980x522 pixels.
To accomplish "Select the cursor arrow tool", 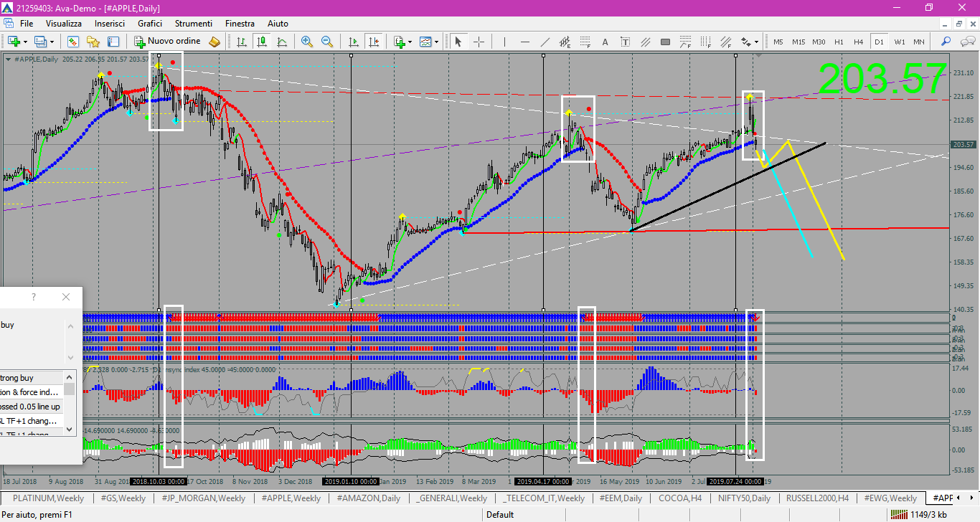I will point(458,41).
